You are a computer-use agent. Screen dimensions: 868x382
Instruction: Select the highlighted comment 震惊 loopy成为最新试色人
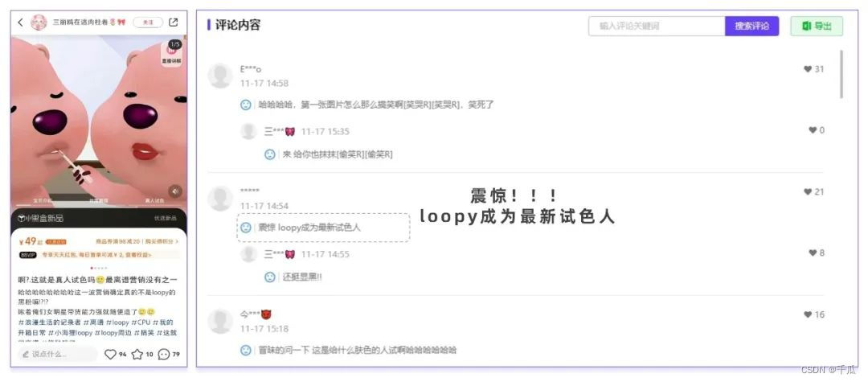323,228
